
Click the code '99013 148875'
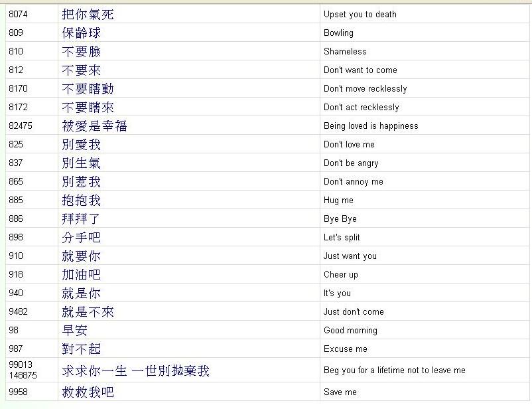[x=23, y=370]
